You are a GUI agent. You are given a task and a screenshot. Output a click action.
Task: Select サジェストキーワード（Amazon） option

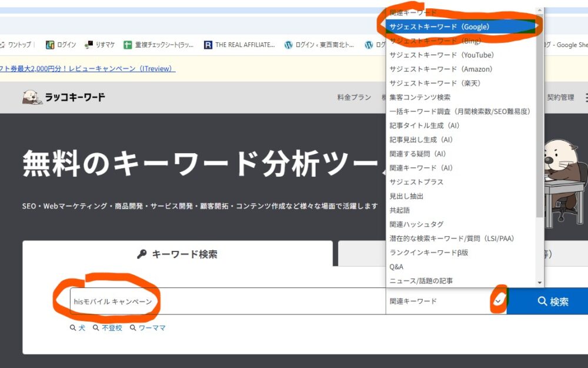pyautogui.click(x=461, y=69)
